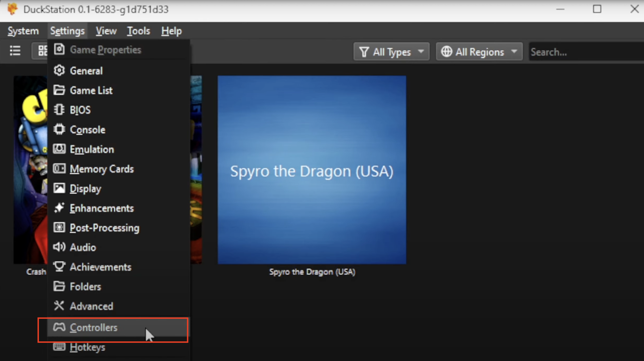This screenshot has width=644, height=361.
Task: Select Spyro the Dragon cover thumbnail
Action: (x=312, y=170)
